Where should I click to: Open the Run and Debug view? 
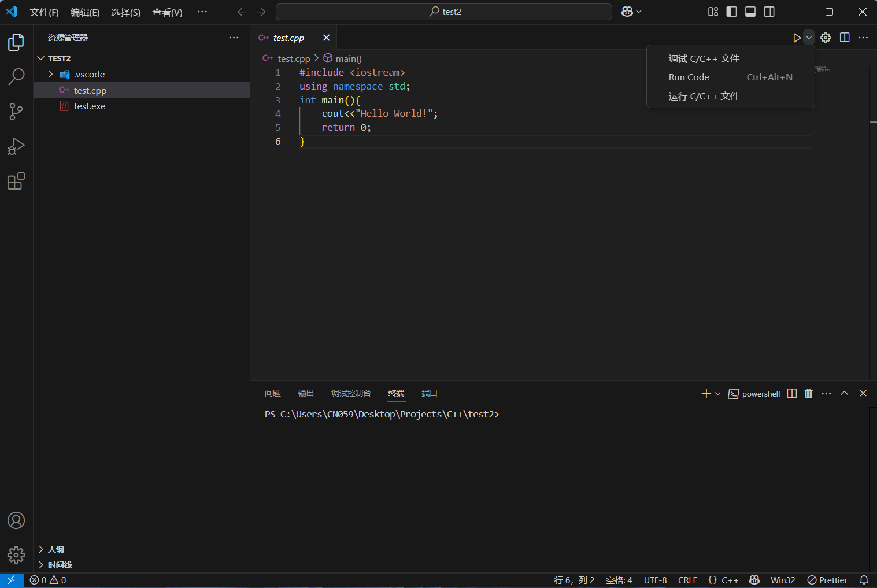coord(16,146)
